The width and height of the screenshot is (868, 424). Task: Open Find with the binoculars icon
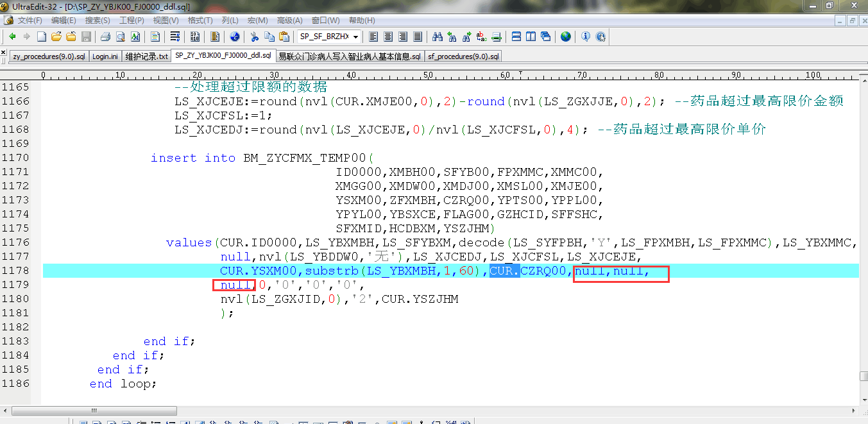(438, 37)
